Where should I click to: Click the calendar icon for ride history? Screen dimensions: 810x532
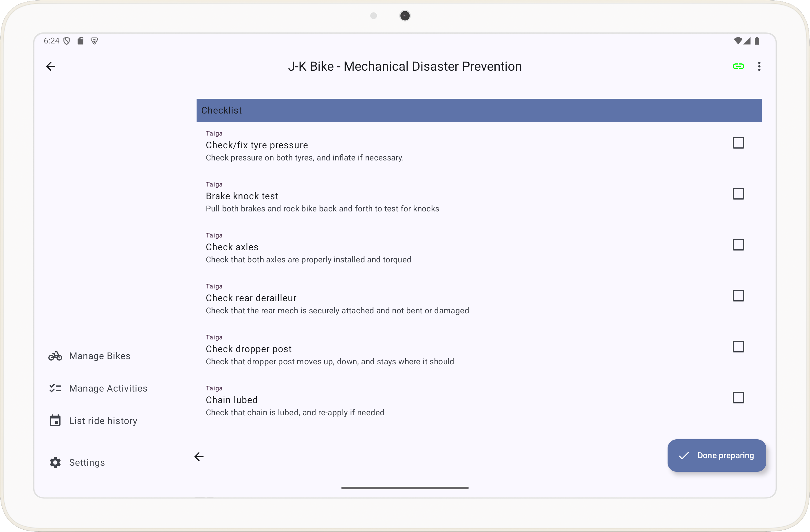(x=55, y=421)
